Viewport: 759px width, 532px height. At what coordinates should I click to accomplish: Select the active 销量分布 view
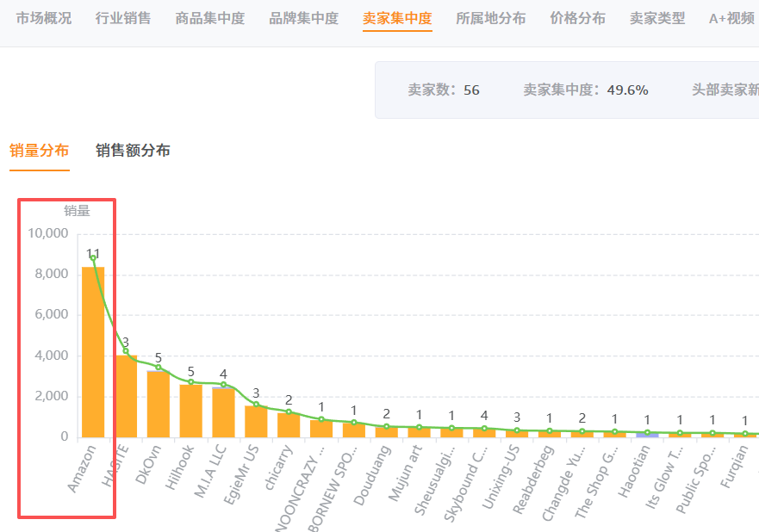click(x=39, y=150)
